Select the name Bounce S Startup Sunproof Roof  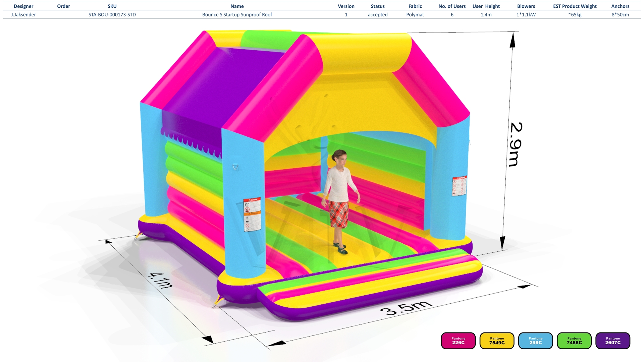(x=237, y=14)
